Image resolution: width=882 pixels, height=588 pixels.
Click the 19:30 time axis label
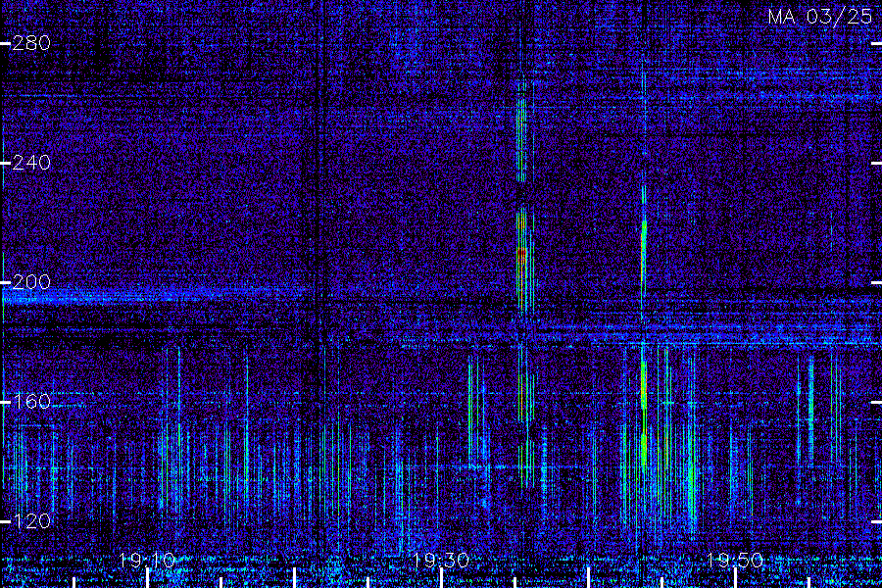441,560
